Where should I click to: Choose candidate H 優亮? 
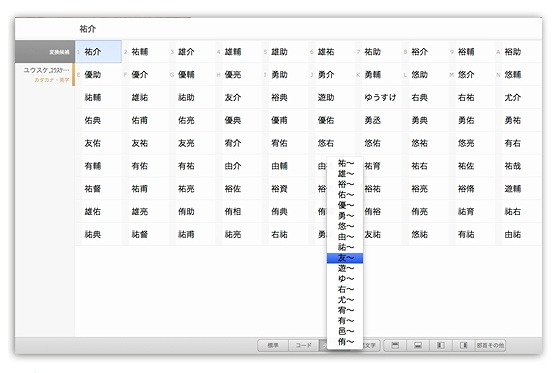[239, 75]
